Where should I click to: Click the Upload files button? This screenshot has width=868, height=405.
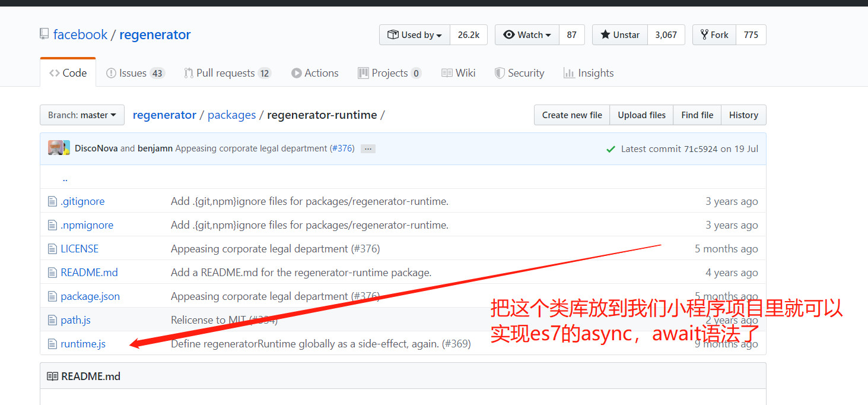(x=641, y=115)
